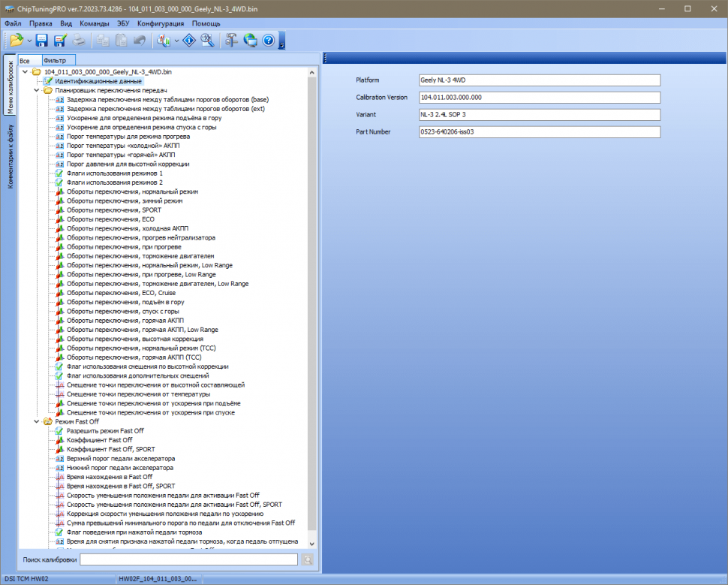Open the Комментарии к файлу side tab

10,155
